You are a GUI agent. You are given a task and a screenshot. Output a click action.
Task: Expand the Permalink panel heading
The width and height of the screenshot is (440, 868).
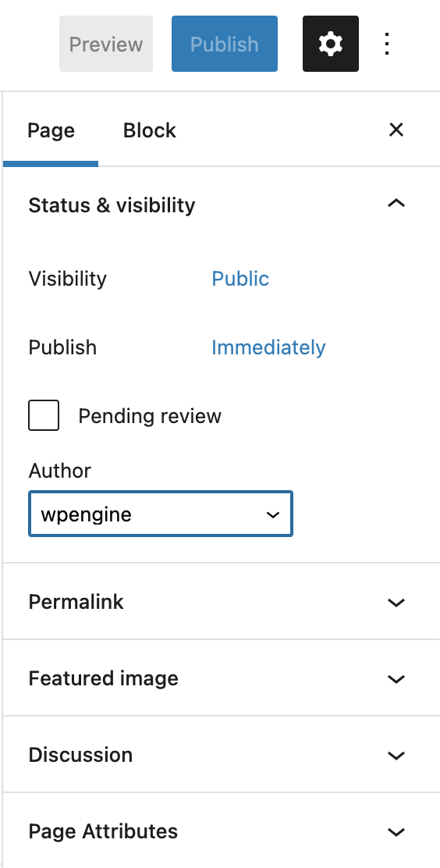[222, 601]
